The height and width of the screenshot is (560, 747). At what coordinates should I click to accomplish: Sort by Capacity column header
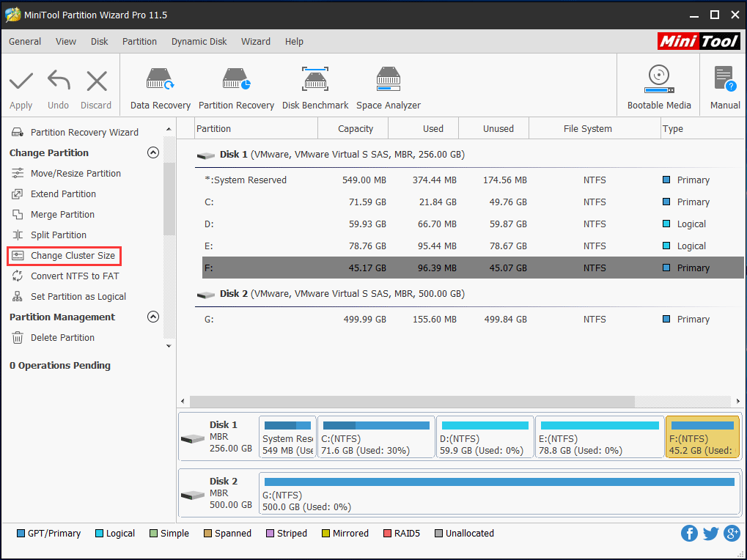tap(353, 128)
